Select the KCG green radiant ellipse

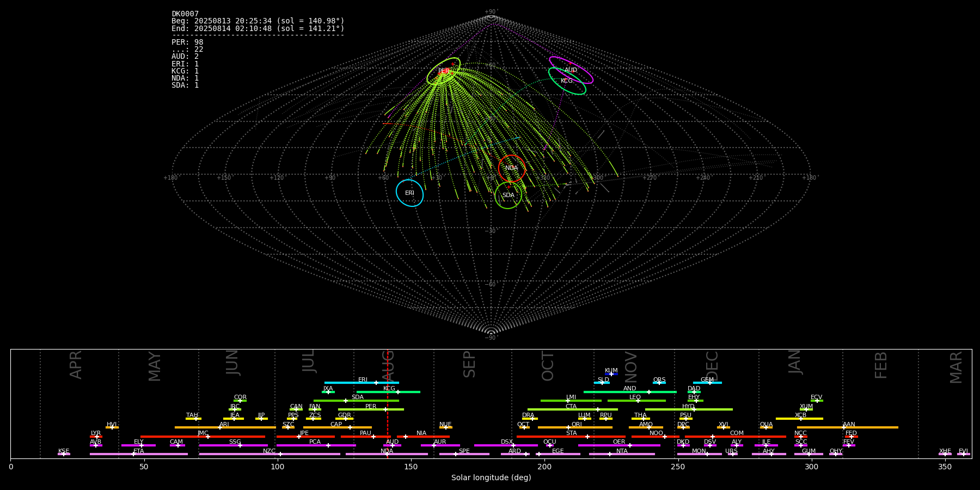coord(567,81)
